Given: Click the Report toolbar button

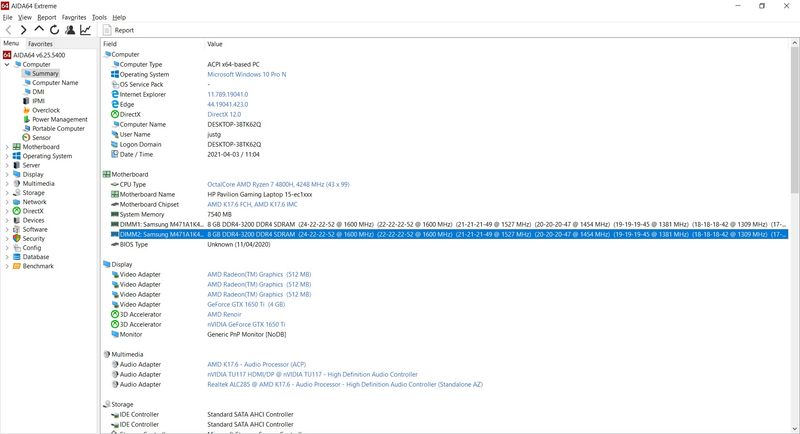Looking at the screenshot, I should (x=118, y=30).
